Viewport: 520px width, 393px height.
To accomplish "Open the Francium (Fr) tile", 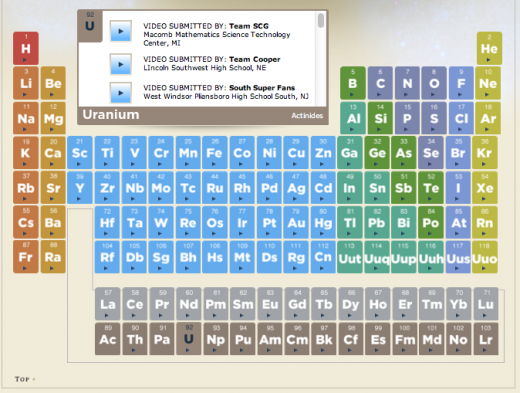I will tap(26, 257).
